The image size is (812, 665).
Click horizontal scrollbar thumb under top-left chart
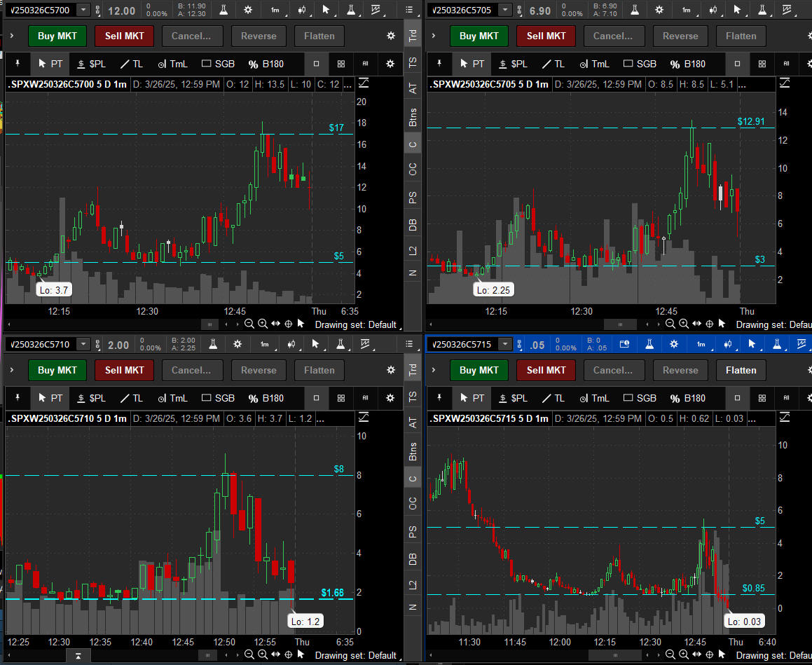[x=209, y=324]
